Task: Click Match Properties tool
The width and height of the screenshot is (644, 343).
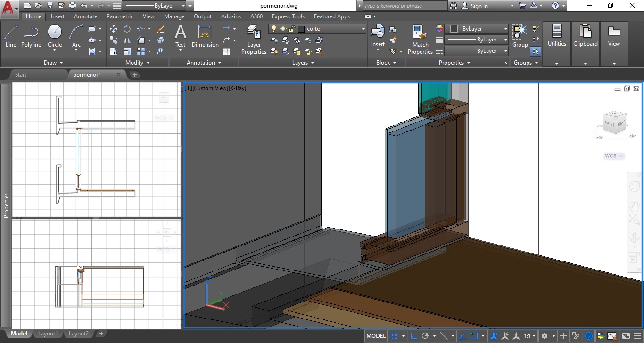Action: pos(420,40)
